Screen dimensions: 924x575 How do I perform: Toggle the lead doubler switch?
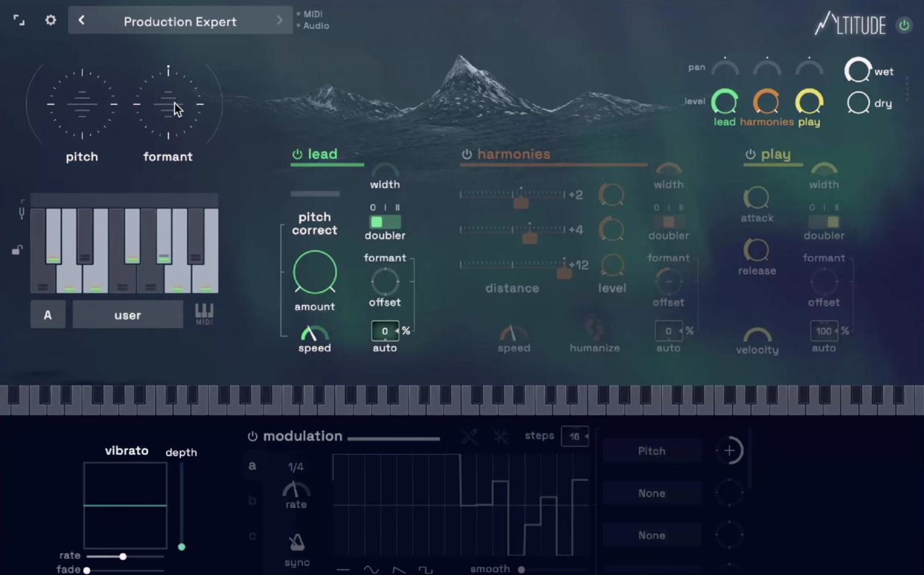point(385,222)
